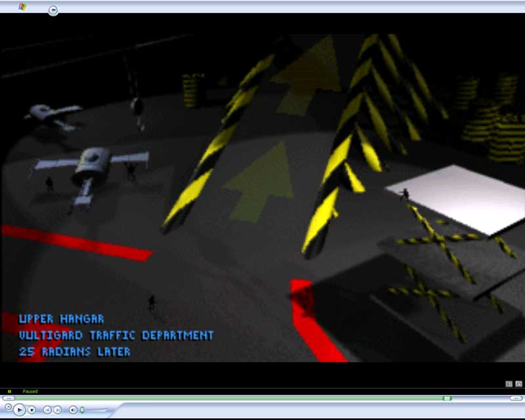This screenshot has height=420, width=525.
Task: Mute the player's sound
Action: pyautogui.click(x=73, y=410)
